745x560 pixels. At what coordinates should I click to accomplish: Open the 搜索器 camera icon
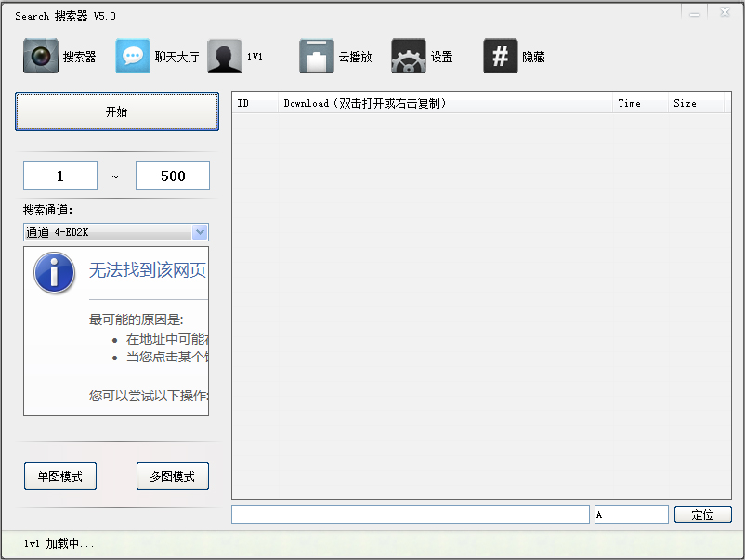[41, 57]
